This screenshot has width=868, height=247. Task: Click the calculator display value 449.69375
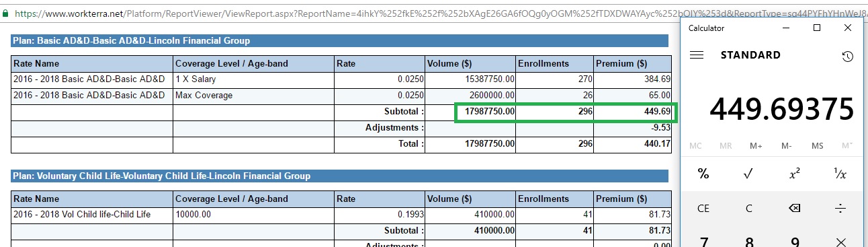[781, 108]
